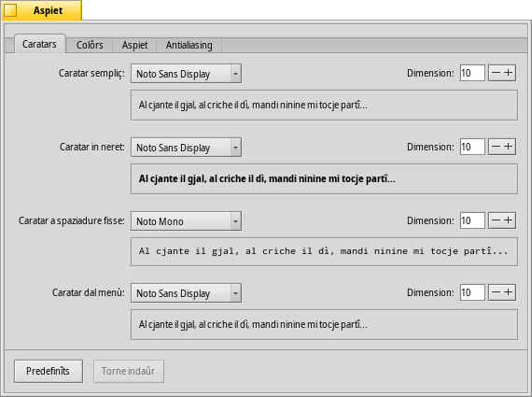Screen dimensions: 532x397
Task: Decrease Caratar in neret size with minus
Action: click(x=496, y=147)
